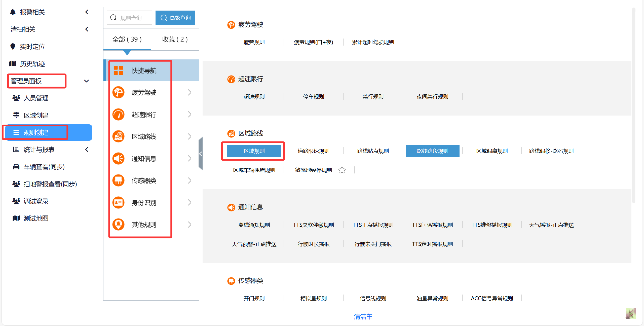This screenshot has height=326, width=644.
Task: Click the 通知信息 speaker icon in the rule list
Action: pyautogui.click(x=118, y=159)
